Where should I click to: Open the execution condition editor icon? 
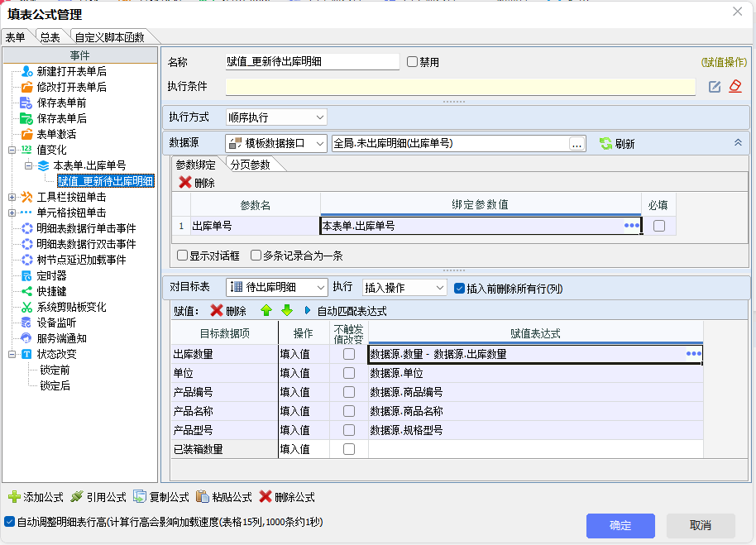(x=715, y=87)
